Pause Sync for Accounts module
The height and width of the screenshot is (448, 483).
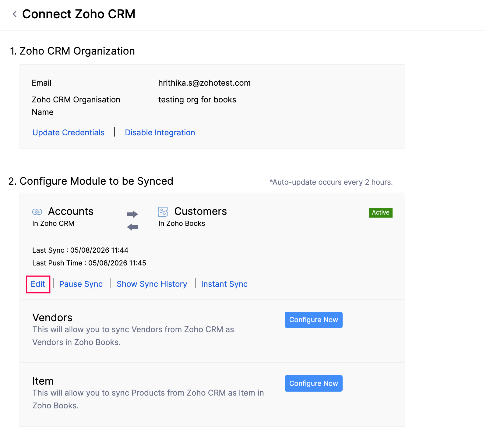tap(81, 284)
